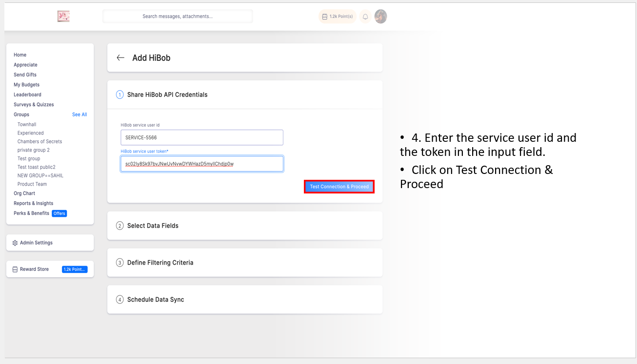Click the company logo in header
This screenshot has height=364, width=637.
63,17
